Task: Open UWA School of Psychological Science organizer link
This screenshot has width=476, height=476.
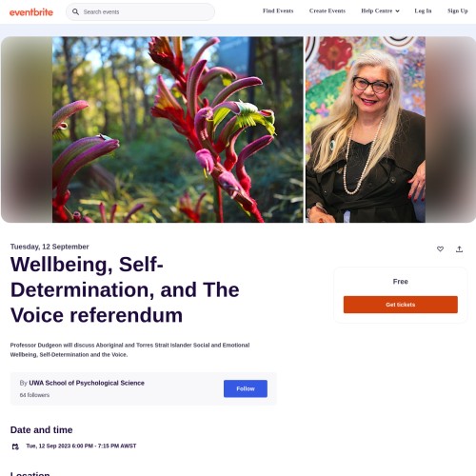Action: coord(87,383)
